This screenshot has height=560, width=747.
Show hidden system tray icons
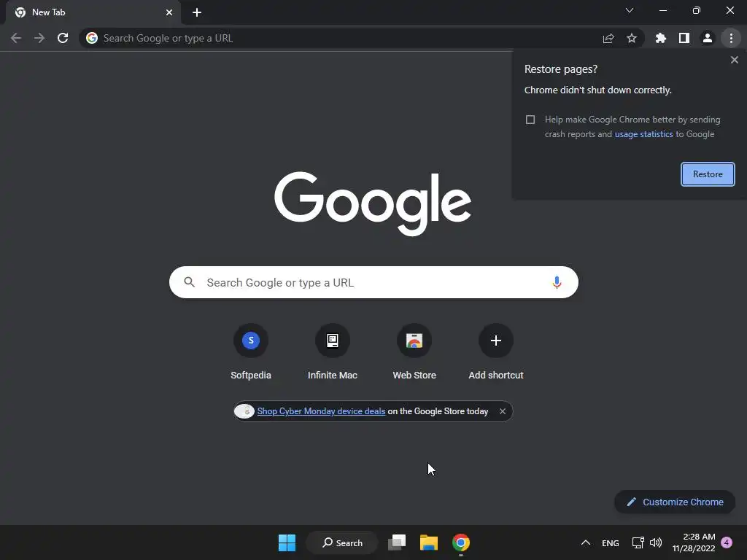pyautogui.click(x=586, y=542)
